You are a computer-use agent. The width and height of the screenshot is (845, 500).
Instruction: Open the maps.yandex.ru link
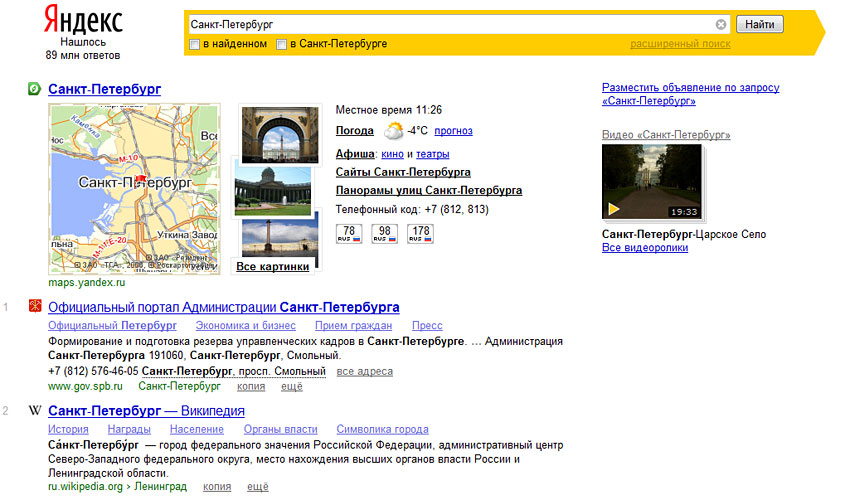(x=86, y=282)
